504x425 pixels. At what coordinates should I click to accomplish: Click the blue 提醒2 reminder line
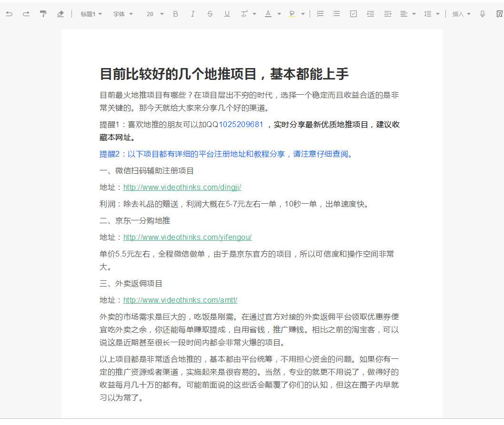point(226,154)
